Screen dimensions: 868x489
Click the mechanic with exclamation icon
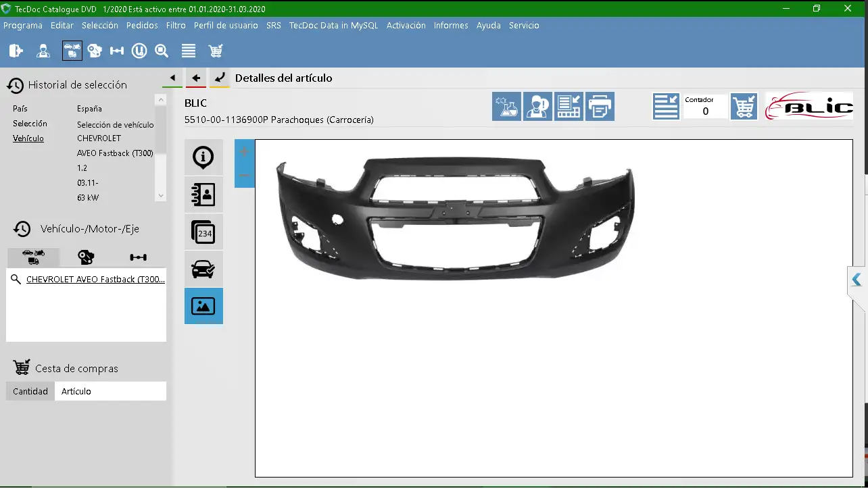click(537, 107)
